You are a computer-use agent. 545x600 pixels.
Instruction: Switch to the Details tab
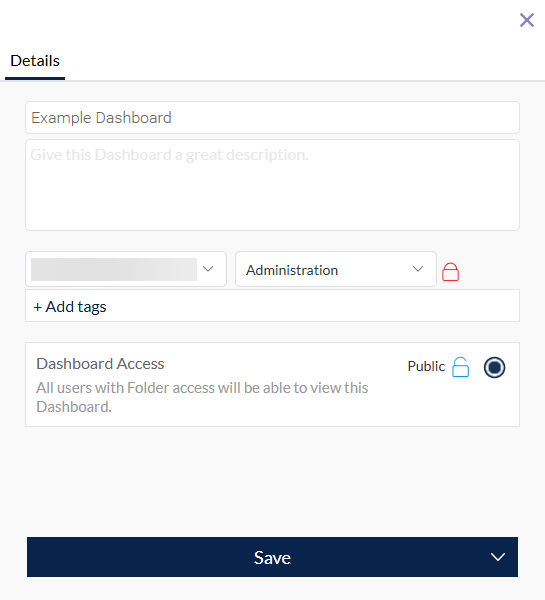(35, 61)
